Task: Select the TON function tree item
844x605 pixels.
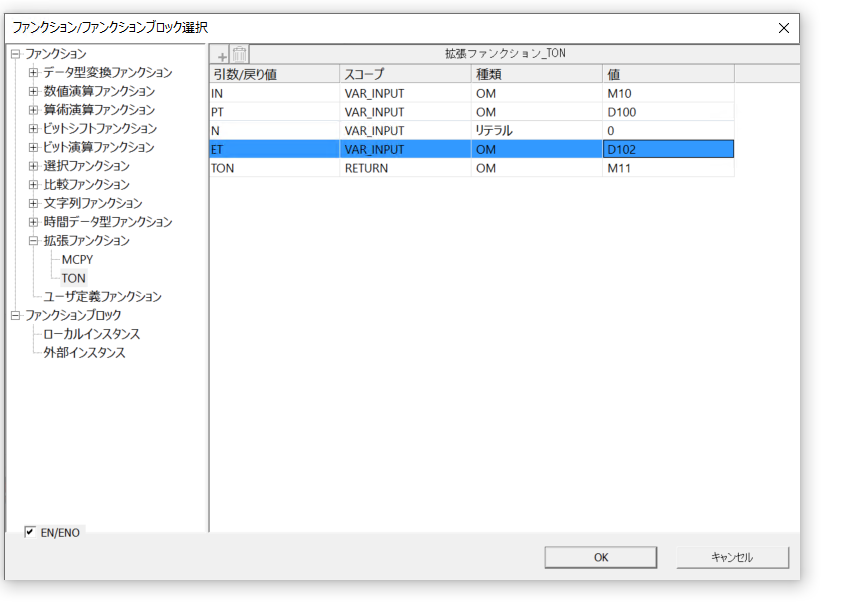Action: (x=73, y=278)
